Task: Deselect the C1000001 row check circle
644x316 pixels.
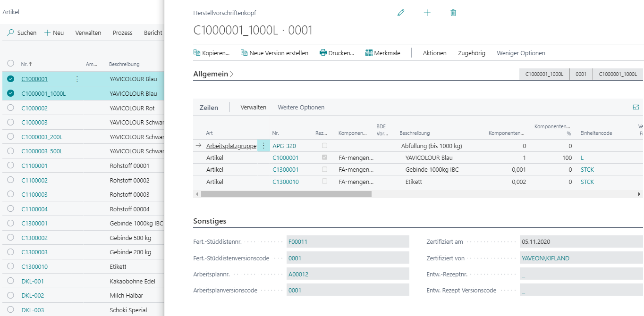Action: (x=10, y=79)
